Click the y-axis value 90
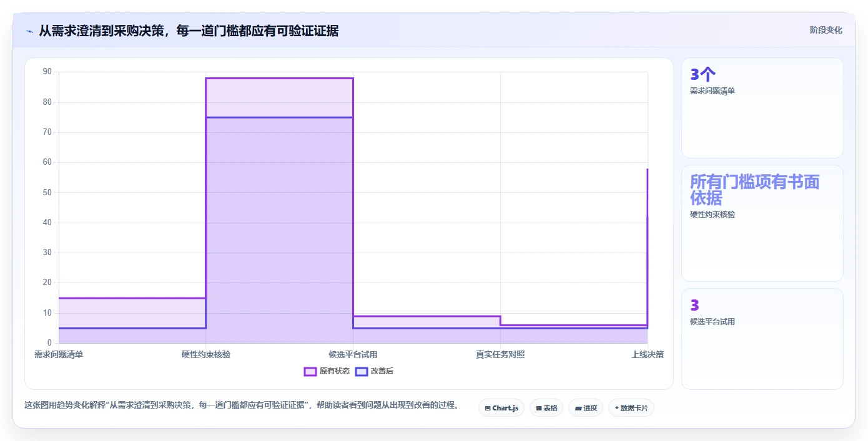This screenshot has width=868, height=441. (47, 72)
